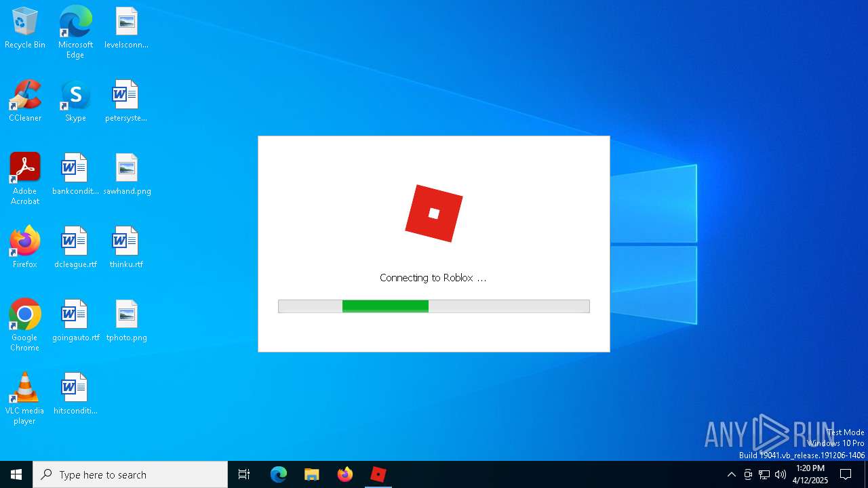The width and height of the screenshot is (868, 488).
Task: Open the Recycle Bin desktop icon
Action: coord(25,28)
